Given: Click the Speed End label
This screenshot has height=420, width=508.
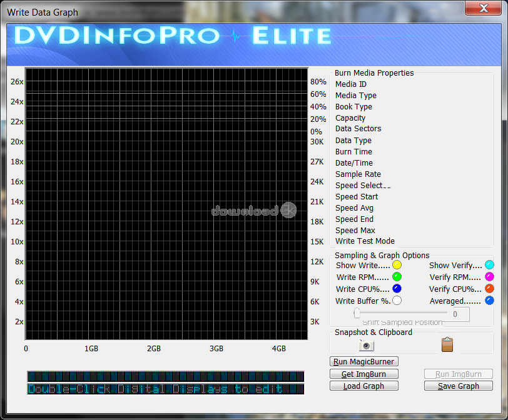Looking at the screenshot, I should (354, 219).
